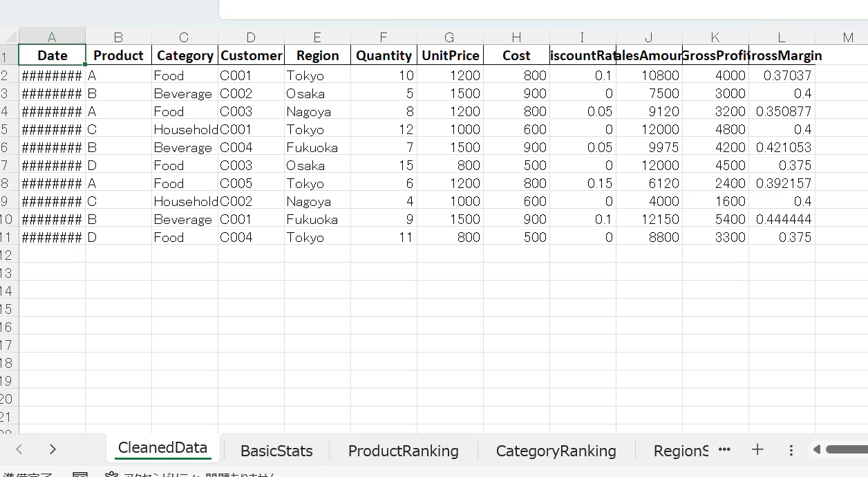Select column D header
The image size is (868, 477).
pyautogui.click(x=251, y=37)
